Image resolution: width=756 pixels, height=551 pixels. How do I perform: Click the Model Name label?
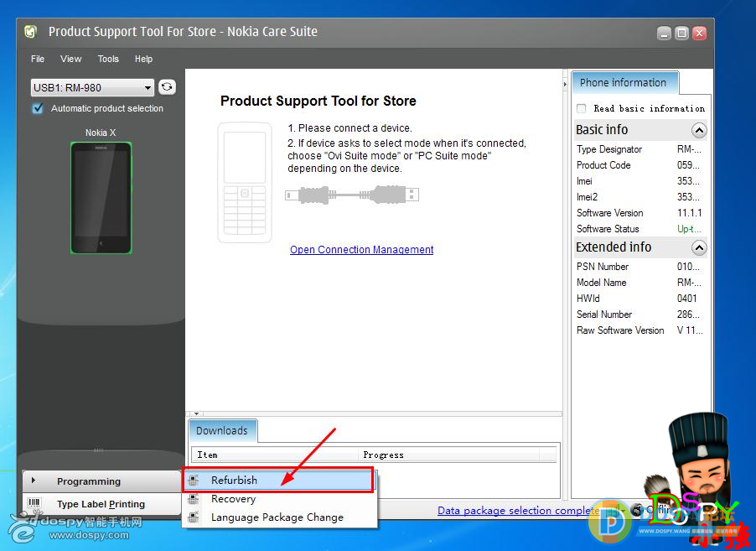601,283
